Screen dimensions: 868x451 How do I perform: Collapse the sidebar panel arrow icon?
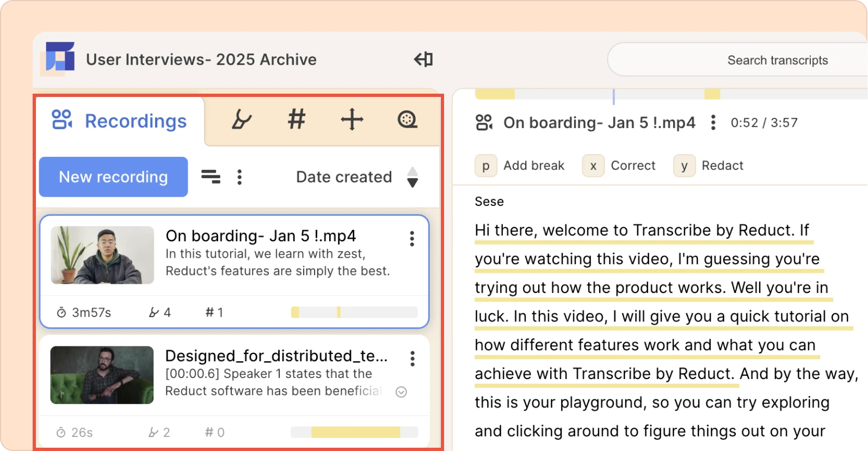click(x=423, y=59)
